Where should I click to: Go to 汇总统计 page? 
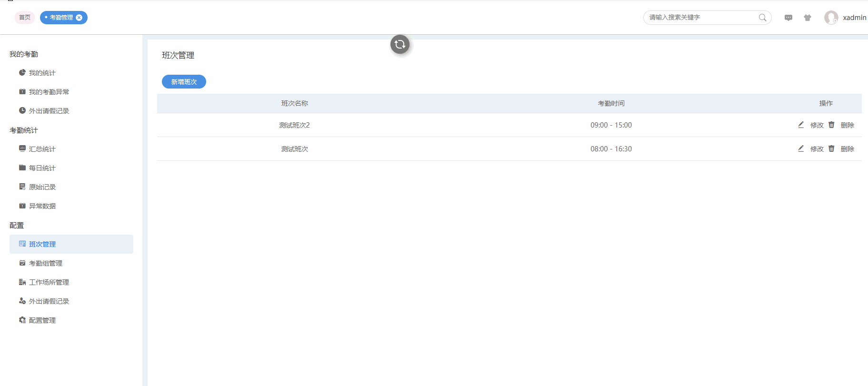(71, 149)
